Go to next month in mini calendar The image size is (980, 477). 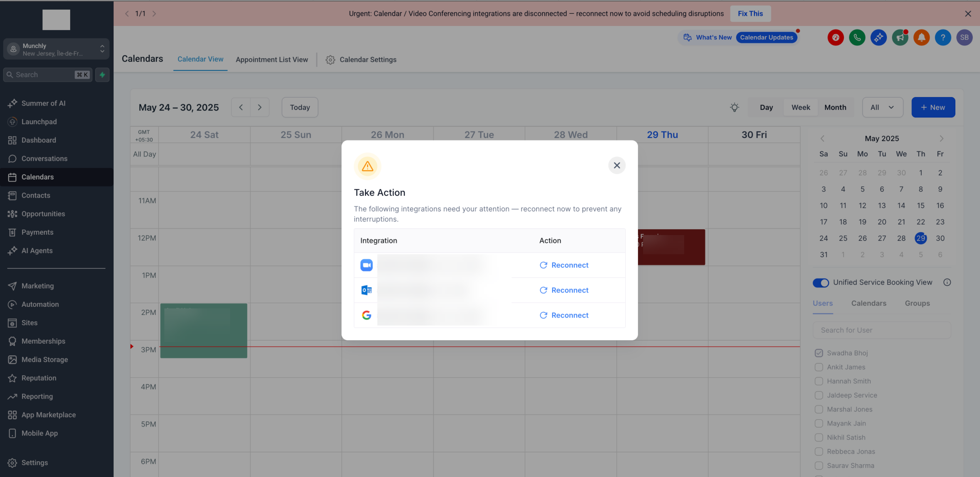pos(941,138)
